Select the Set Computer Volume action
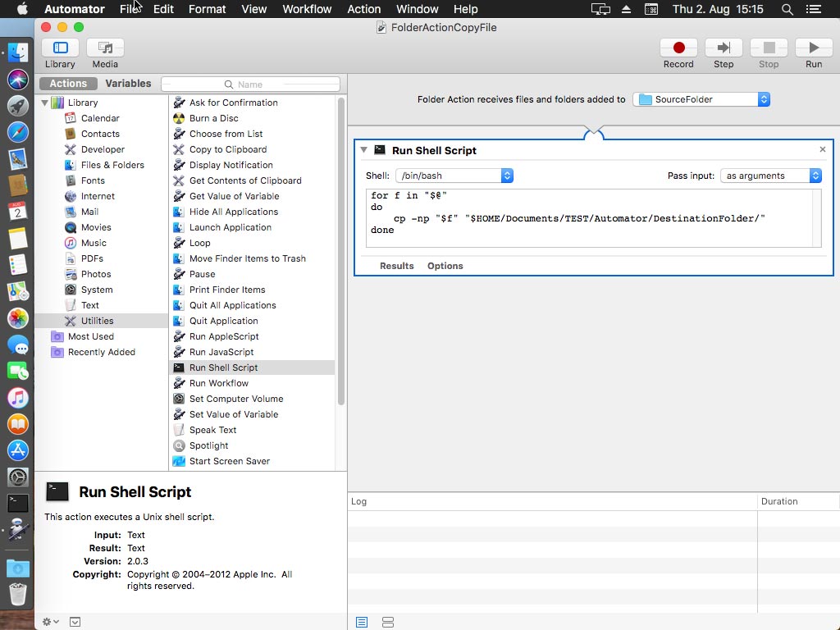Image resolution: width=840 pixels, height=630 pixels. (x=236, y=399)
